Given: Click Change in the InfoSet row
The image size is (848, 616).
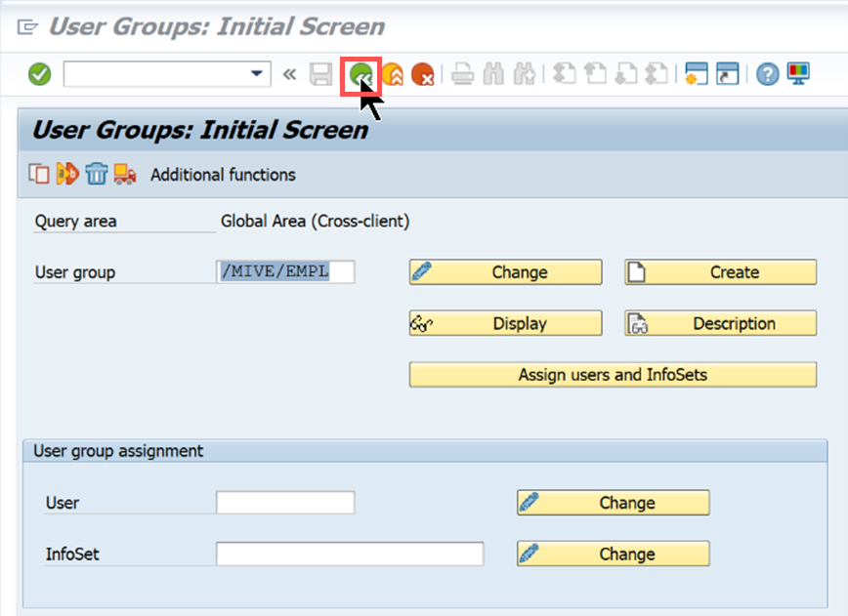Looking at the screenshot, I should [x=614, y=554].
